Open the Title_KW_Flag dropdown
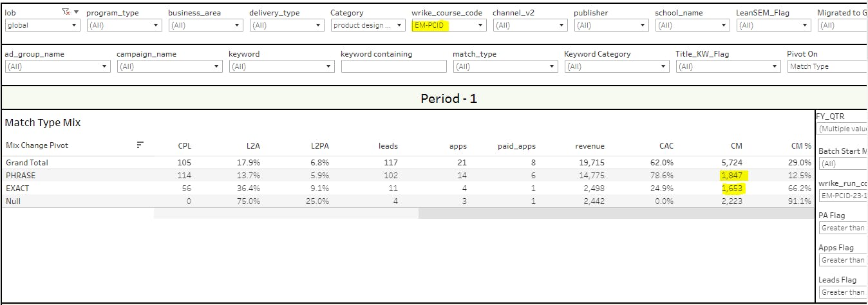The image size is (868, 305). tap(728, 66)
